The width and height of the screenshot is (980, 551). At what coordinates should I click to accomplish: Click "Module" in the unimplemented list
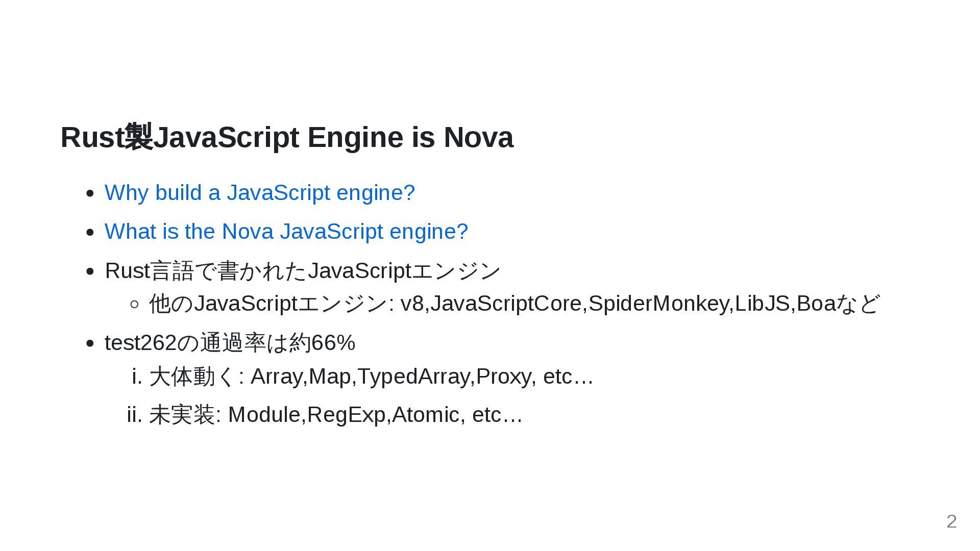264,415
